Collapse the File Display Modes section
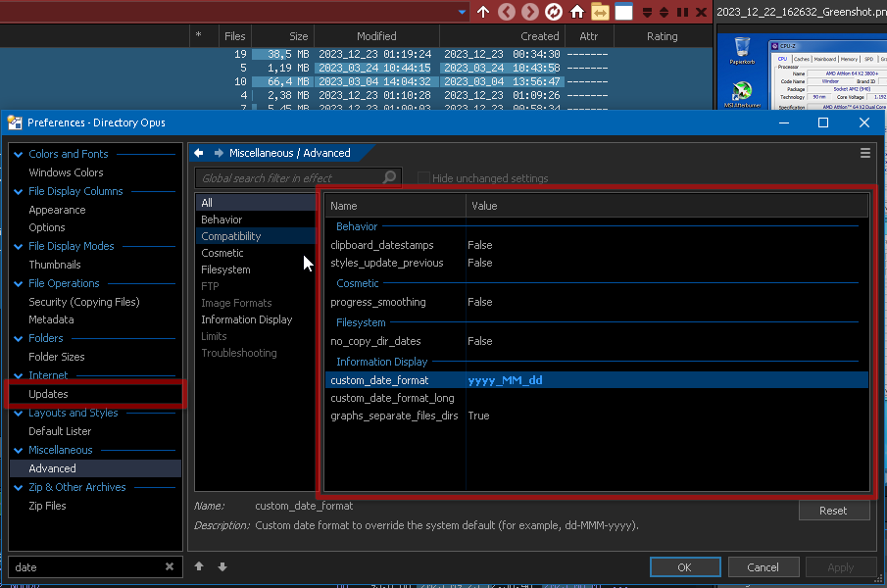 19,247
